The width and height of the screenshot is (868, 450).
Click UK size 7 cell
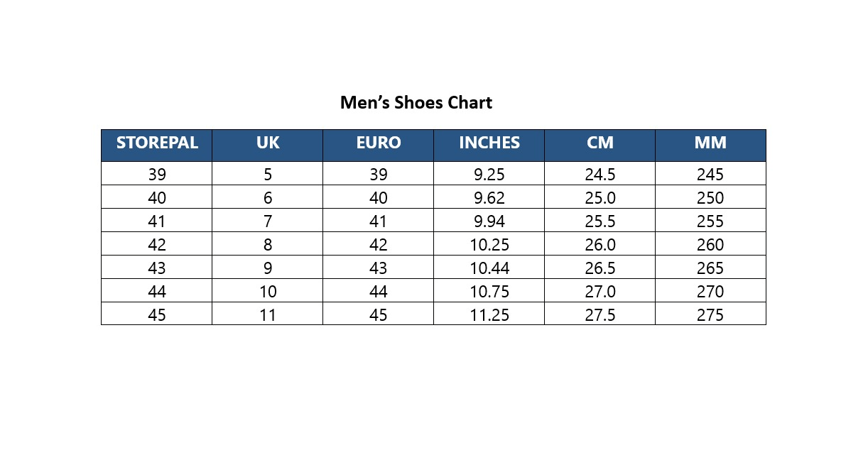point(268,221)
